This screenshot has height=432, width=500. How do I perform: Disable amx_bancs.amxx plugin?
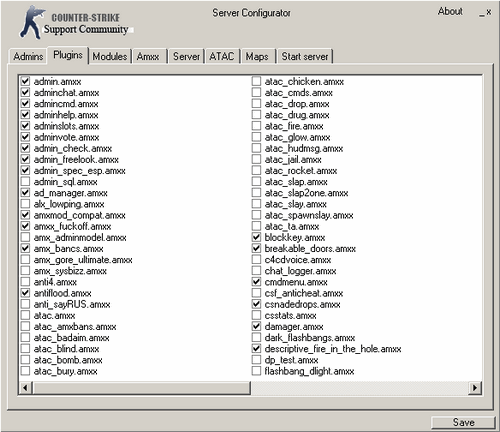(x=25, y=249)
